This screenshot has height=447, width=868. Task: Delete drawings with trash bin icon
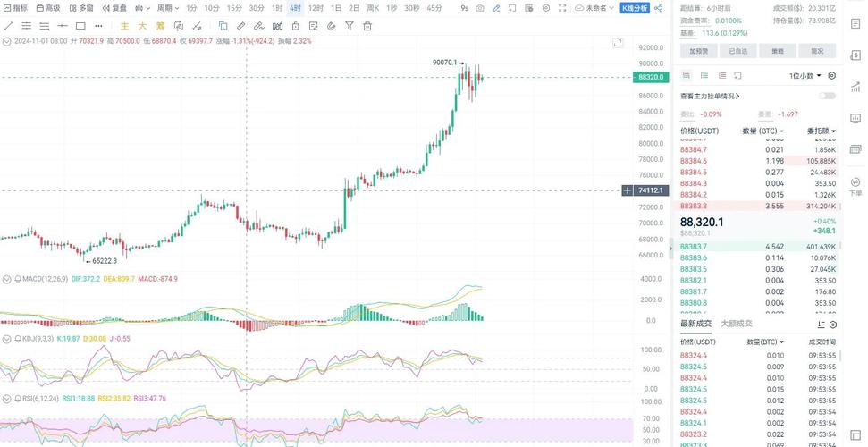pos(367,26)
